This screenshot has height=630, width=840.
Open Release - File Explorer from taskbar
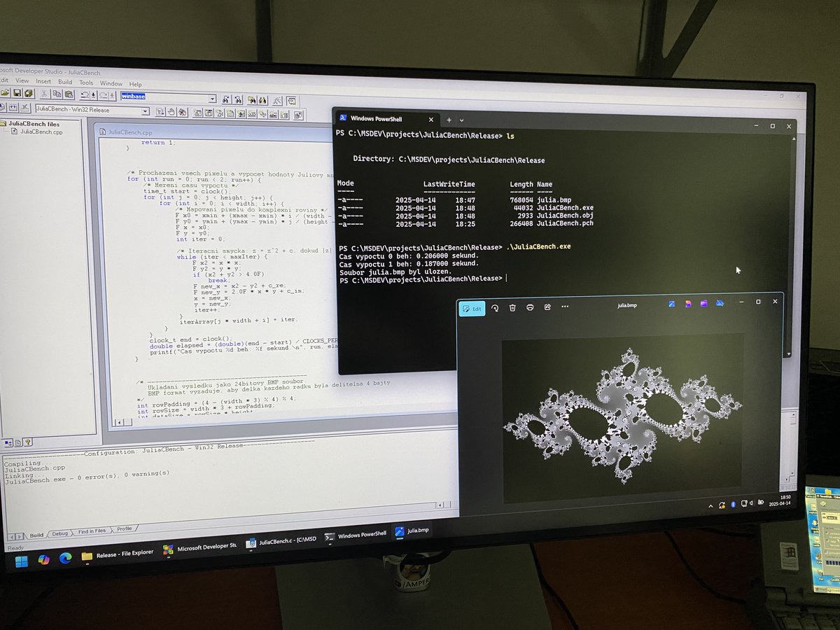tap(117, 554)
